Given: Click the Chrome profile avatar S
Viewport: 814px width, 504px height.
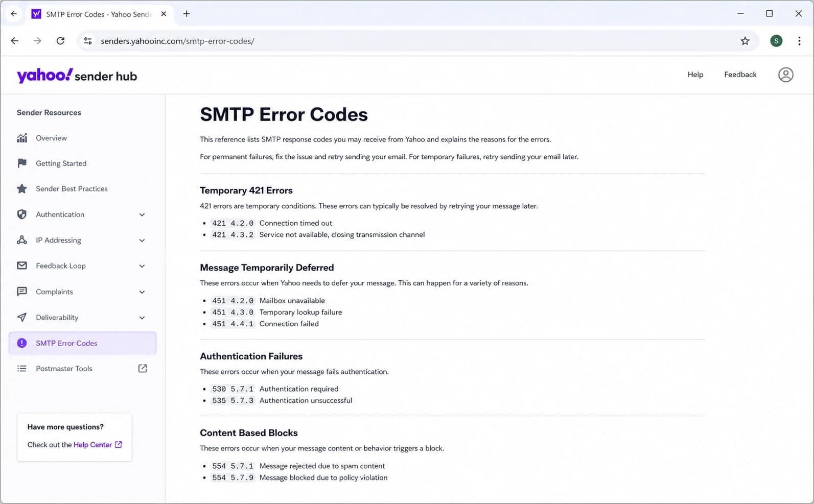Looking at the screenshot, I should pos(776,41).
